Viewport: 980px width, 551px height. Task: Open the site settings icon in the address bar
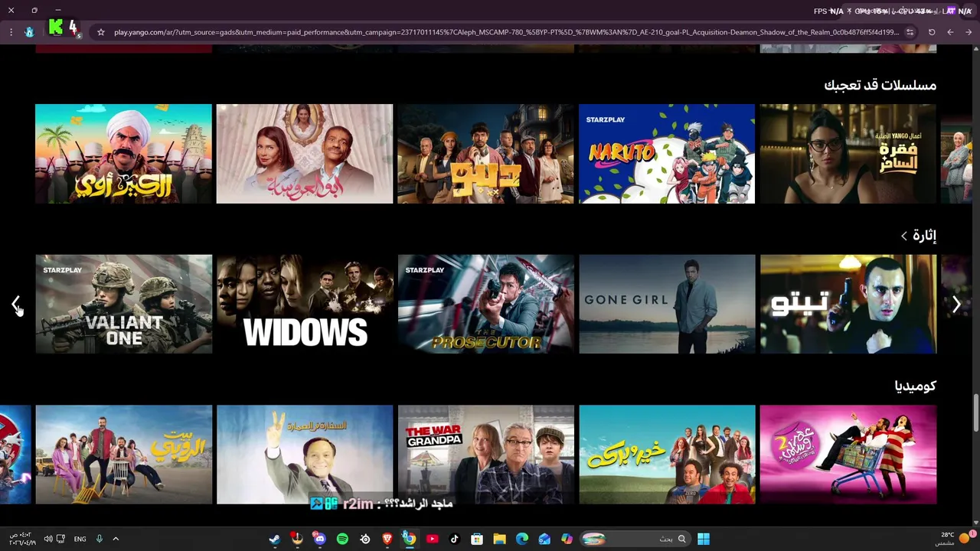point(910,32)
